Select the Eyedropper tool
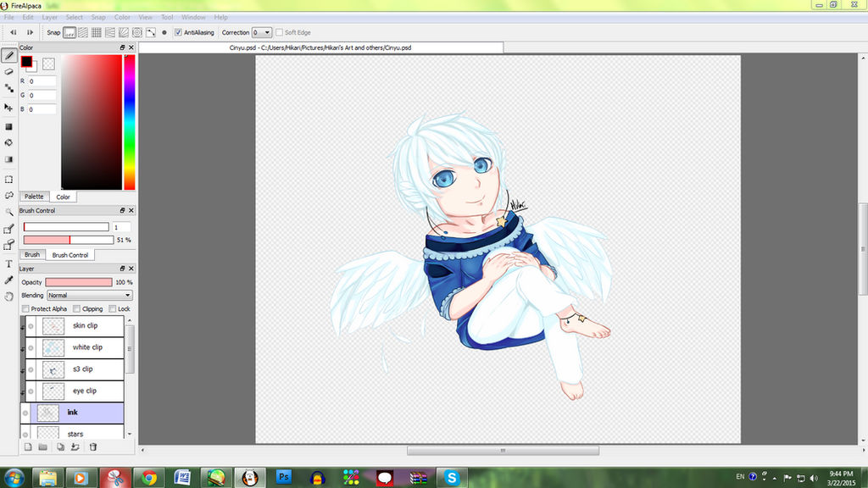This screenshot has width=868, height=488. coord(8,280)
